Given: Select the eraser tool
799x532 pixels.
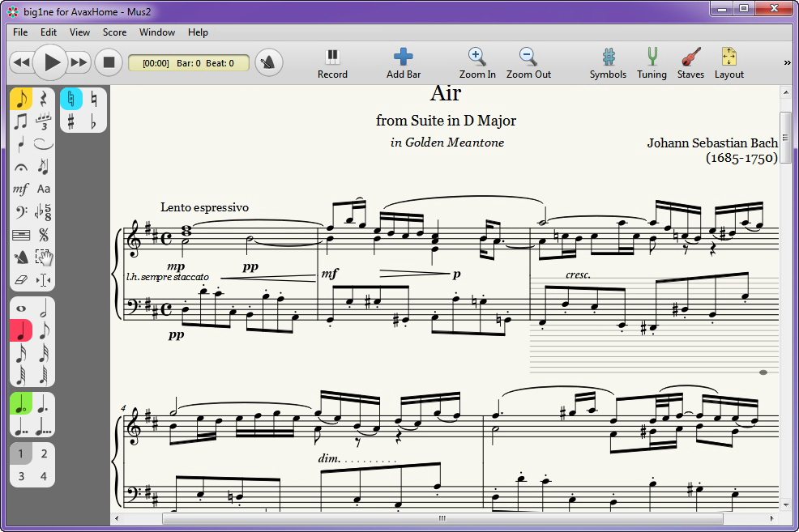Looking at the screenshot, I should (21, 280).
